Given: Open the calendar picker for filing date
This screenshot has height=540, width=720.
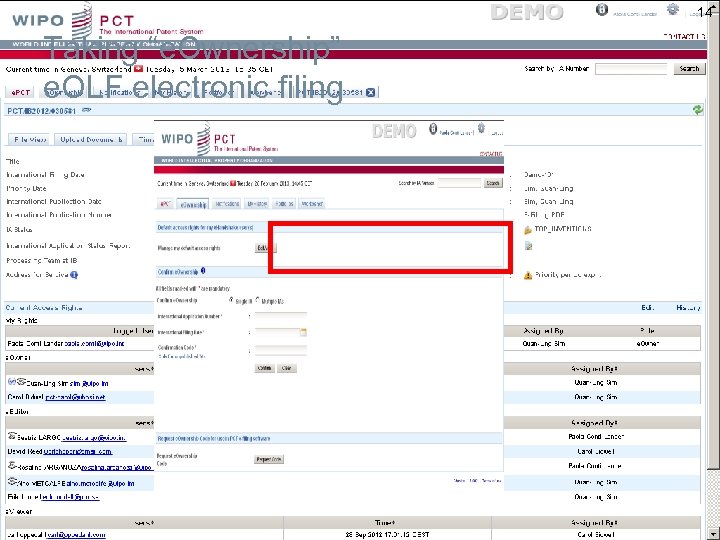Looking at the screenshot, I should tap(303, 332).
